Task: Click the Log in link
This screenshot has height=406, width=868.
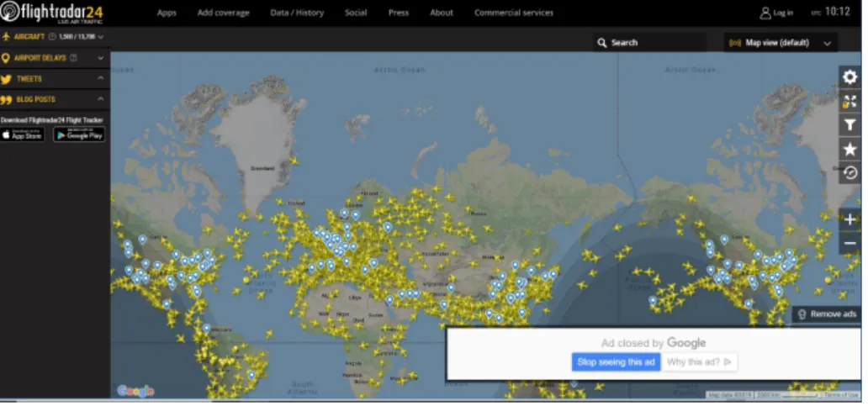Action: (x=783, y=13)
